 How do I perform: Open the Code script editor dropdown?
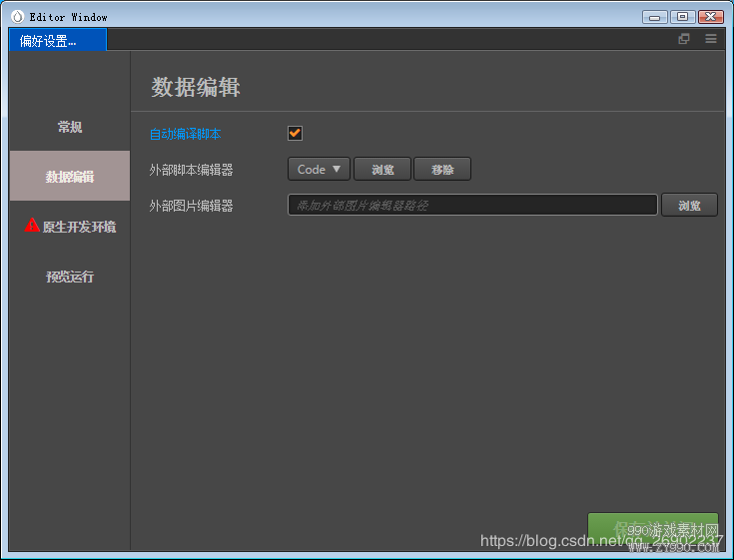tap(319, 169)
